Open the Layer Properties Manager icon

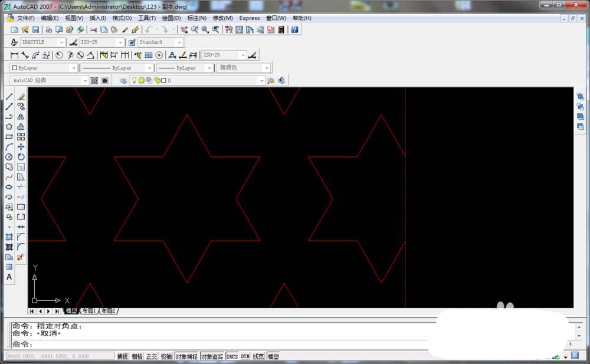point(123,81)
